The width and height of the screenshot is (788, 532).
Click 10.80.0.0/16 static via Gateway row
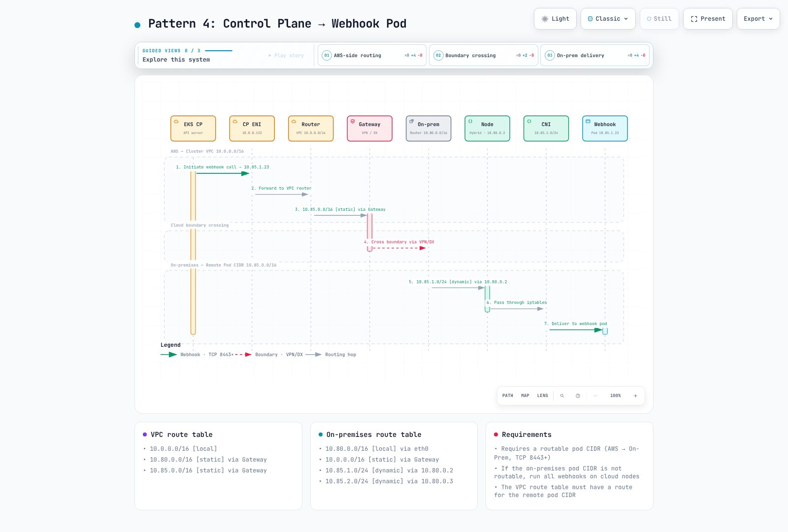pyautogui.click(x=208, y=460)
